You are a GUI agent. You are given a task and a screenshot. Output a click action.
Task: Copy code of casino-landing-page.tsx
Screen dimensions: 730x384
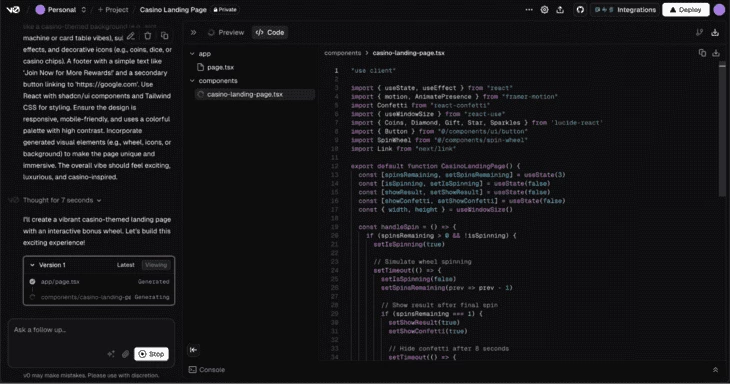702,53
